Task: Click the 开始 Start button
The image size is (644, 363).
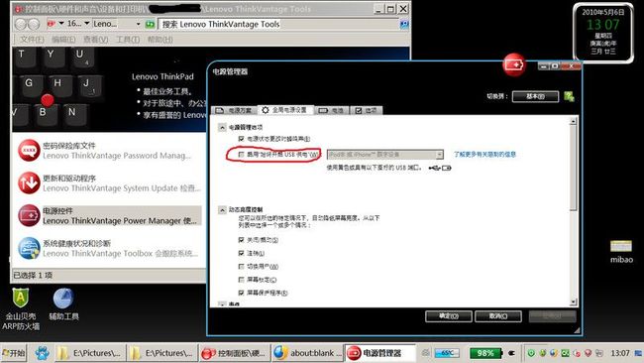Action: click(14, 353)
